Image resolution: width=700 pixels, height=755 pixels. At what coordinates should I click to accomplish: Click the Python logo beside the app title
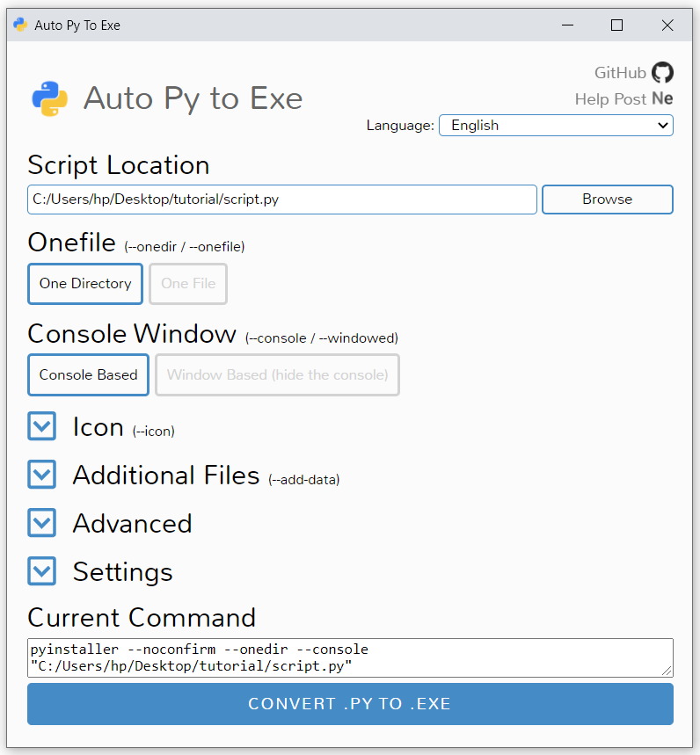pos(50,98)
